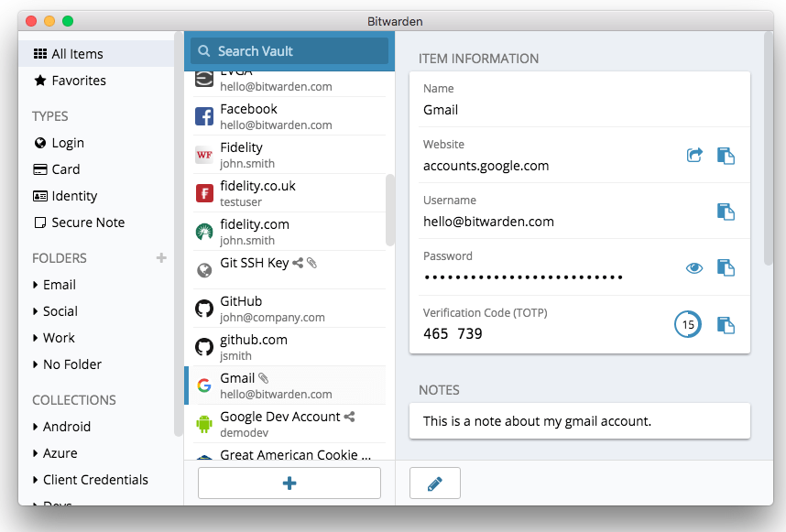The image size is (786, 532).
Task: Click the vault list scrollbar
Action: tap(390, 211)
